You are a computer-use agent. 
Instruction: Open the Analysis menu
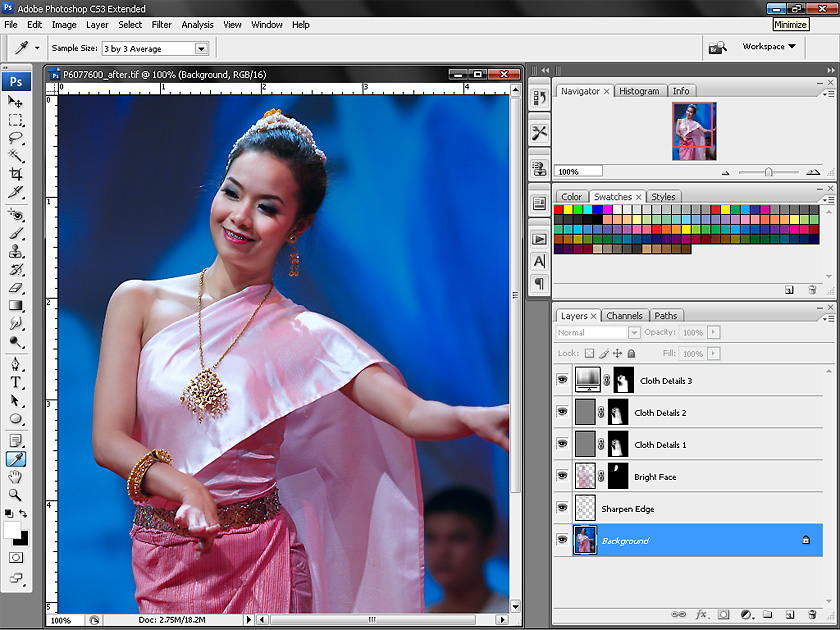point(197,25)
